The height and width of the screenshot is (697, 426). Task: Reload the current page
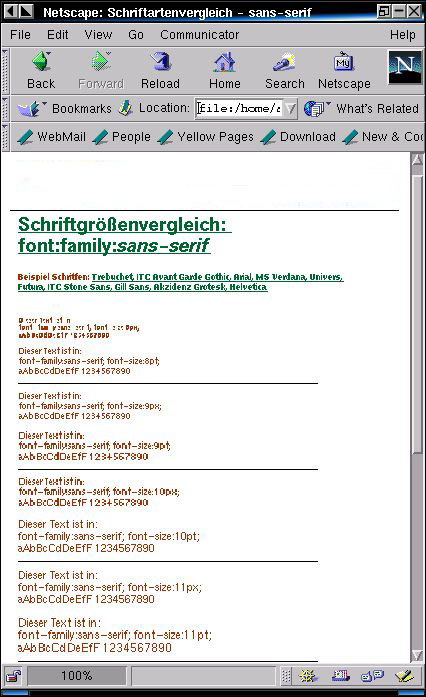(160, 70)
